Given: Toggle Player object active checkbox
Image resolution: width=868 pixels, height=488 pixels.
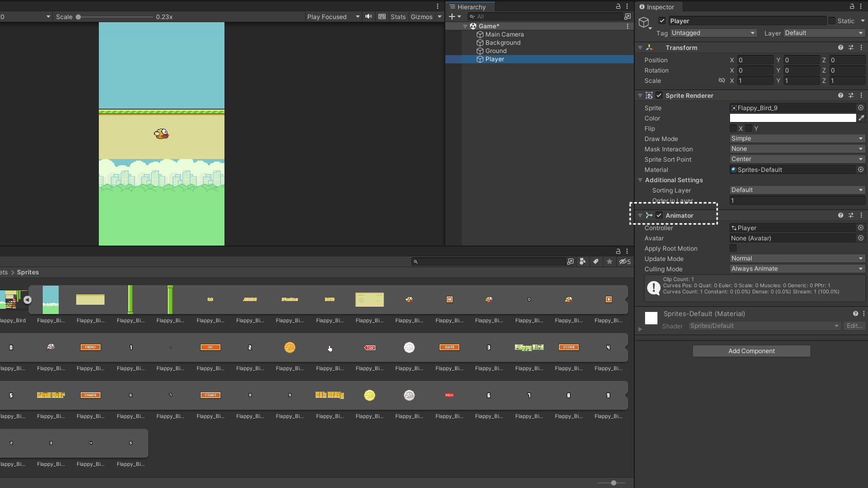Looking at the screenshot, I should (662, 21).
